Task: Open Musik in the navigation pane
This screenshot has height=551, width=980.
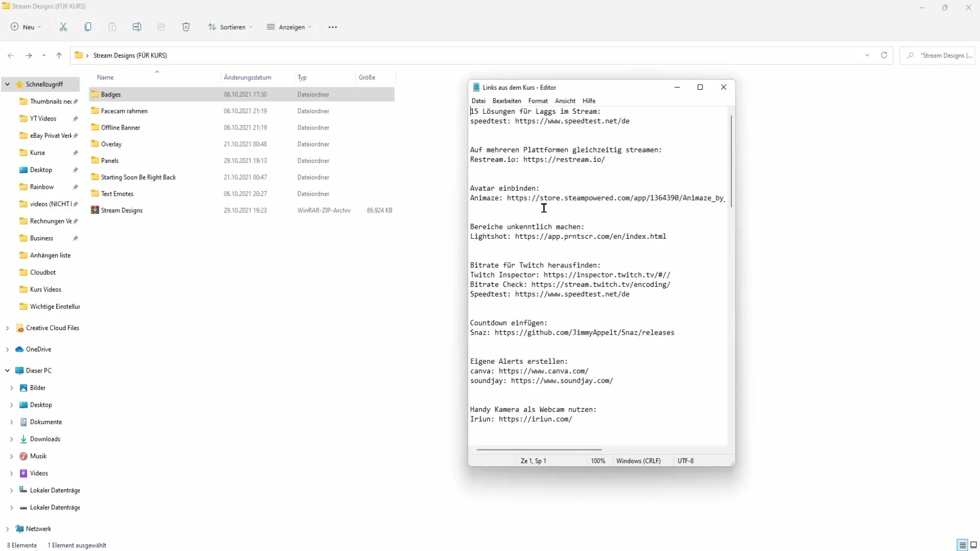Action: [38, 456]
